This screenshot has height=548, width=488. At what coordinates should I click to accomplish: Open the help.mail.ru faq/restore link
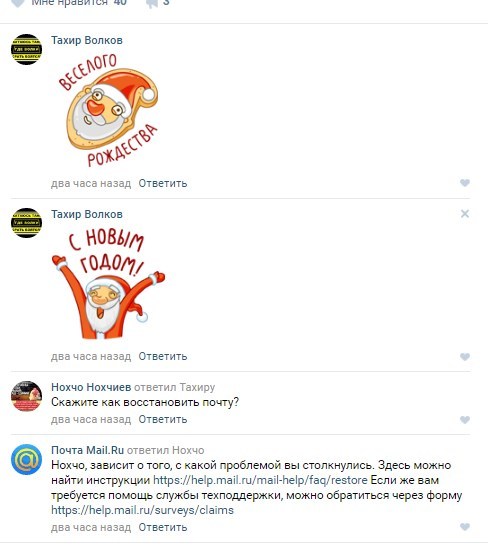pyautogui.click(x=260, y=480)
